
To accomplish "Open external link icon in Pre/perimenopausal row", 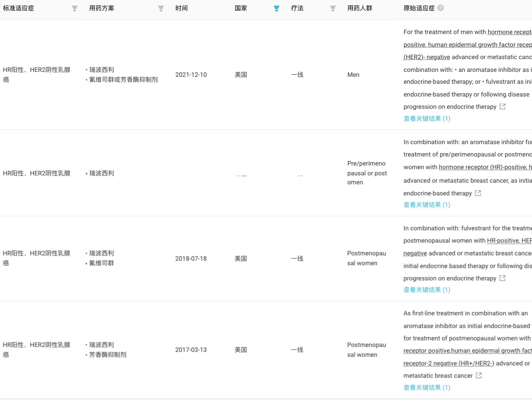I will click(x=478, y=193).
